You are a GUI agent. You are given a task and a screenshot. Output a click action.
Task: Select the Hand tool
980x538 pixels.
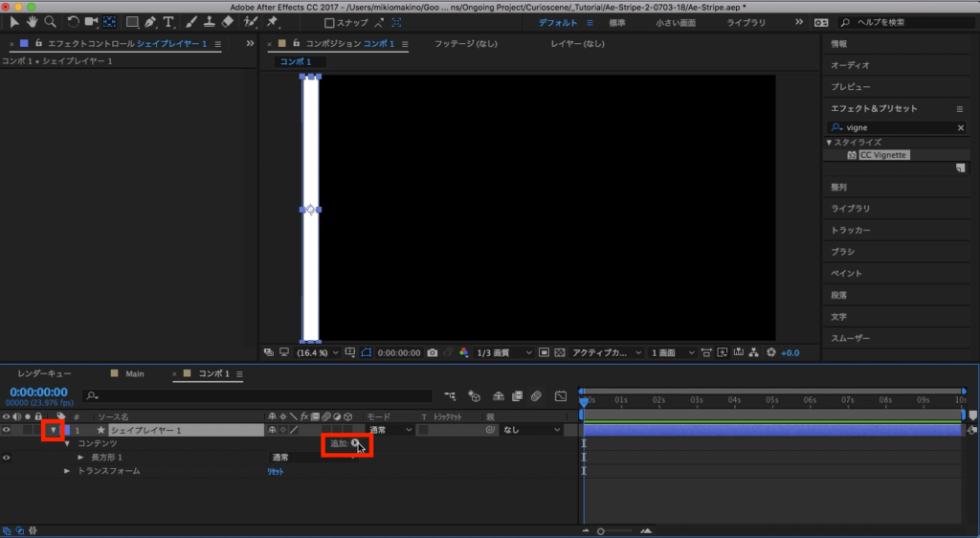pos(32,22)
